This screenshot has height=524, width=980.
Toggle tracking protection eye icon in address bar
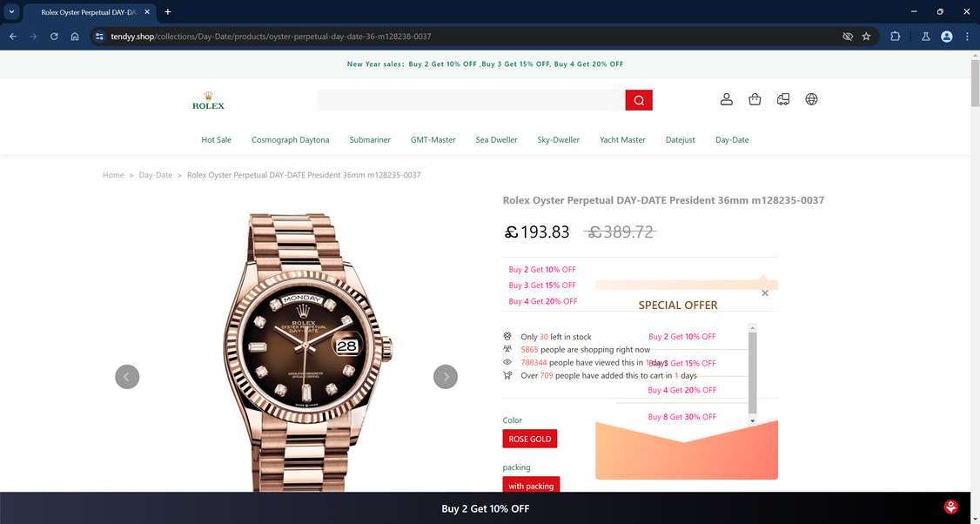[x=848, y=37]
